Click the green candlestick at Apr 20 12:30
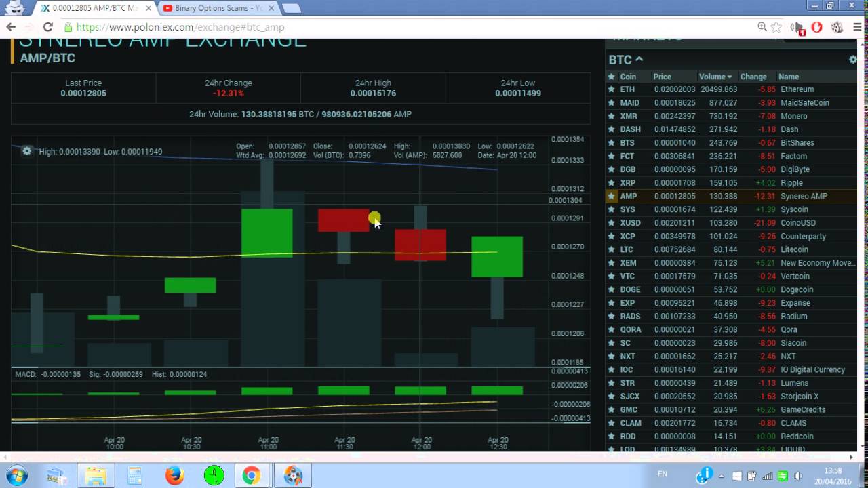This screenshot has width=868, height=488. pyautogui.click(x=497, y=256)
